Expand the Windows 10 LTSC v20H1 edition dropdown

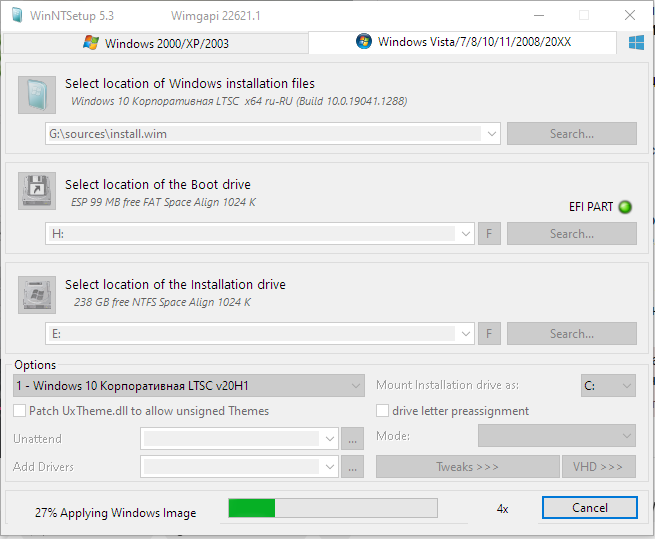pos(355,385)
